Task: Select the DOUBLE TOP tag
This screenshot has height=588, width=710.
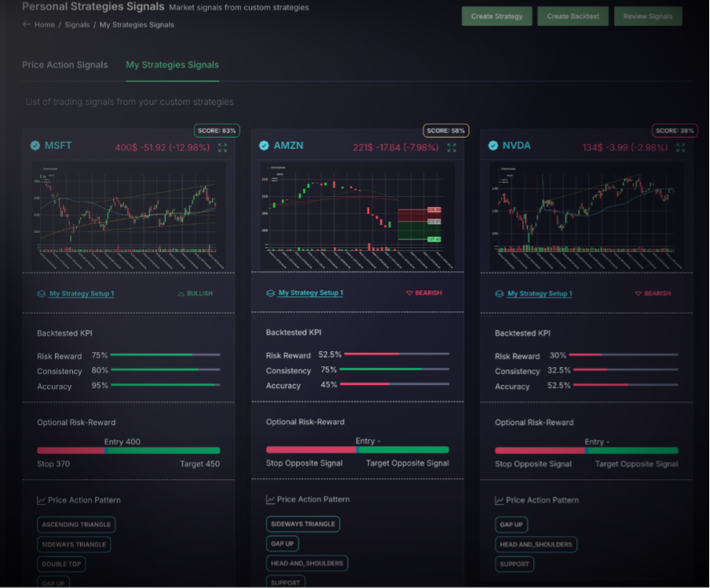Action: point(61,564)
